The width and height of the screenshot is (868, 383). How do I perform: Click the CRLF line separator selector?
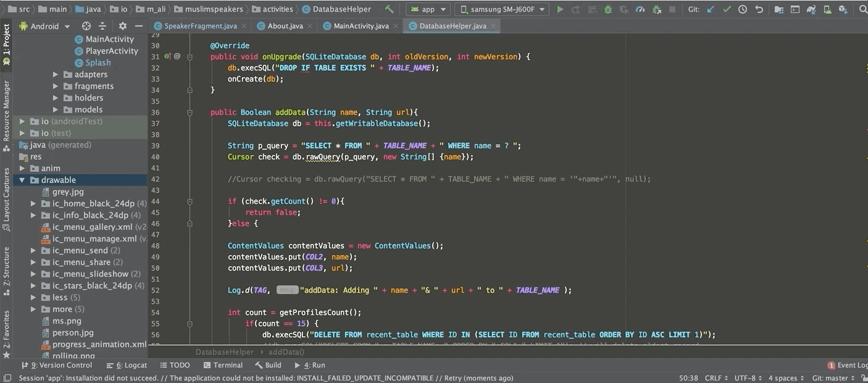(x=716, y=378)
